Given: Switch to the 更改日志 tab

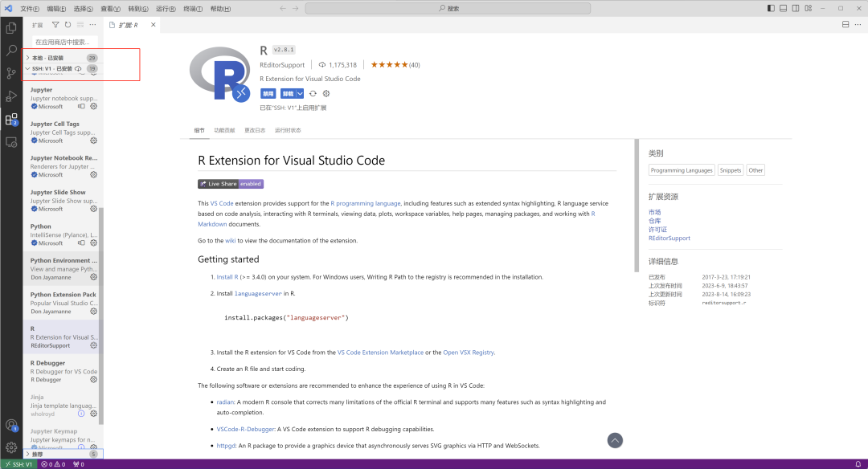Looking at the screenshot, I should click(255, 131).
